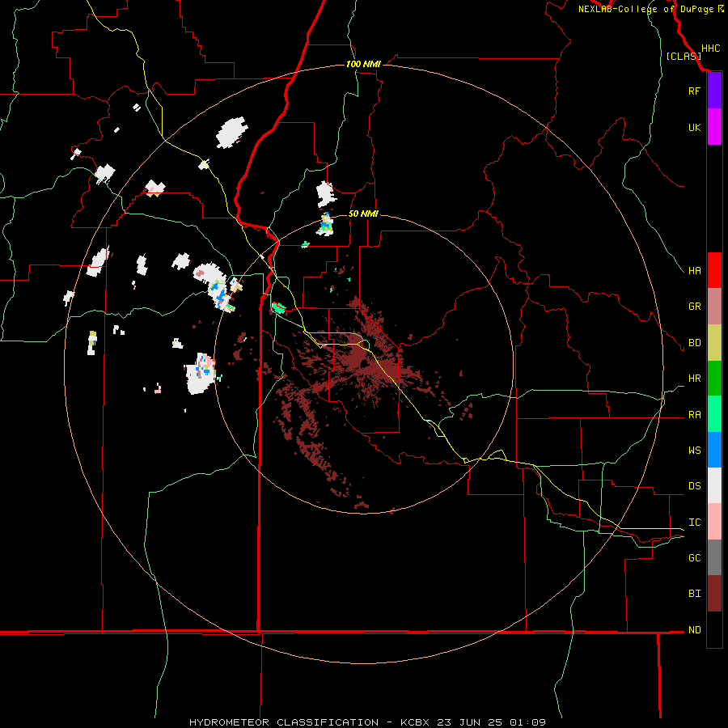The width and height of the screenshot is (728, 728).
Task: Pick the light green RA legend swatch
Action: tap(714, 414)
